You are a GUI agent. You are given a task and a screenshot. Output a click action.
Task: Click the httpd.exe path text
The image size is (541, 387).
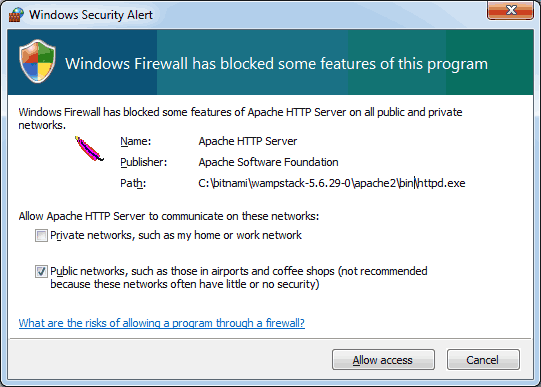point(332,183)
